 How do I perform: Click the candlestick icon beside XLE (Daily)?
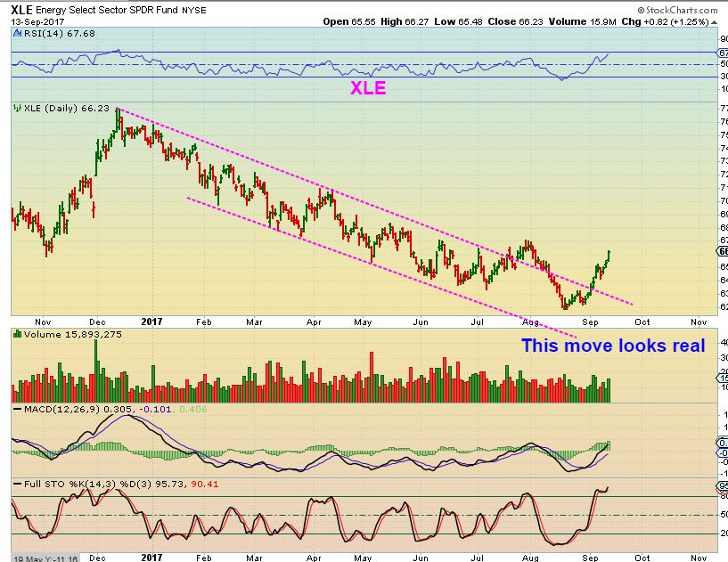(x=18, y=108)
